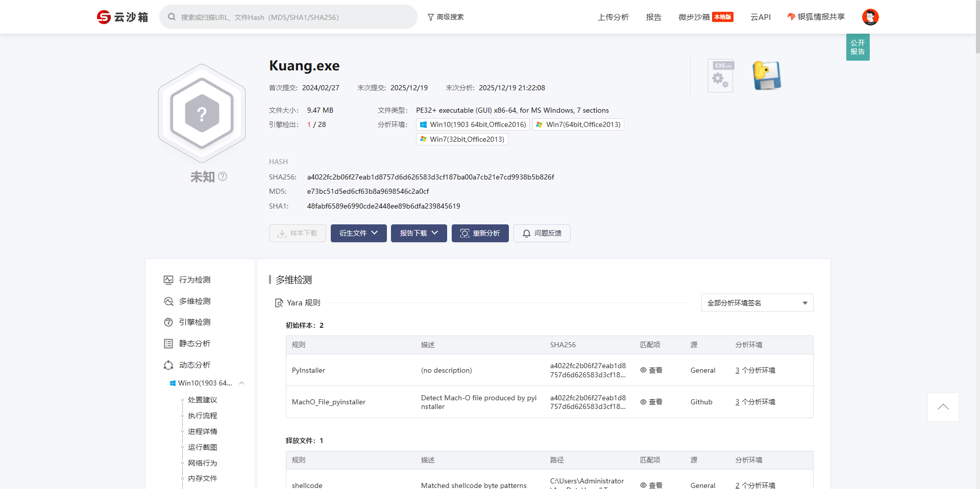Viewport: 980px width, 489px height.
Task: Click the 样本下载 button
Action: click(298, 233)
